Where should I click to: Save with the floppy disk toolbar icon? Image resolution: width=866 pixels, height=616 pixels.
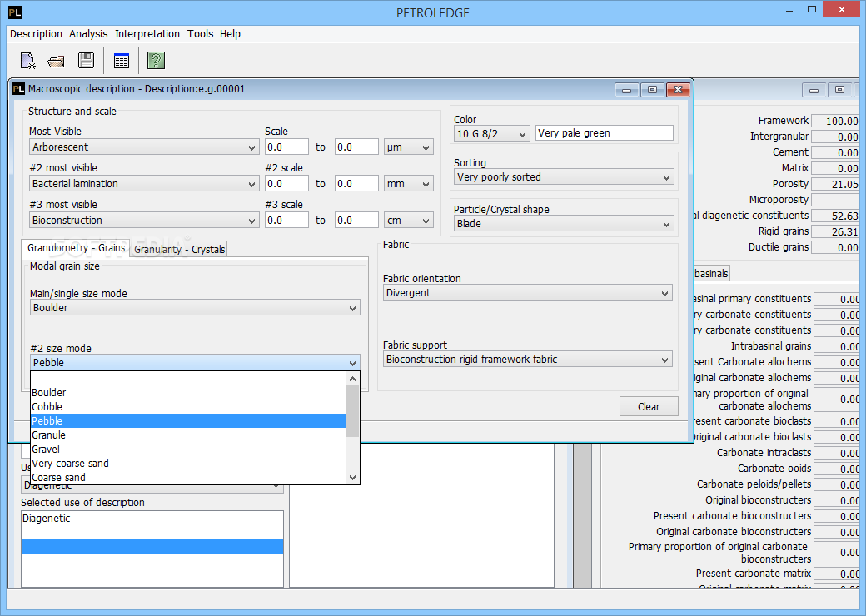[x=86, y=60]
